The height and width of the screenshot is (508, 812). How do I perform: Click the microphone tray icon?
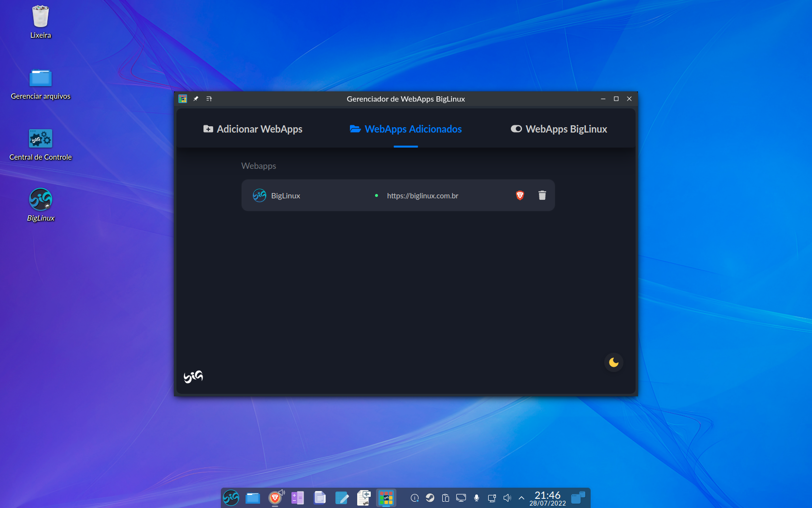[477, 498]
